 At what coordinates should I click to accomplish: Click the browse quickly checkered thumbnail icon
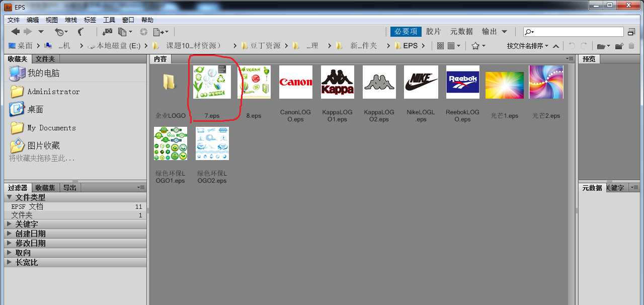(x=440, y=46)
